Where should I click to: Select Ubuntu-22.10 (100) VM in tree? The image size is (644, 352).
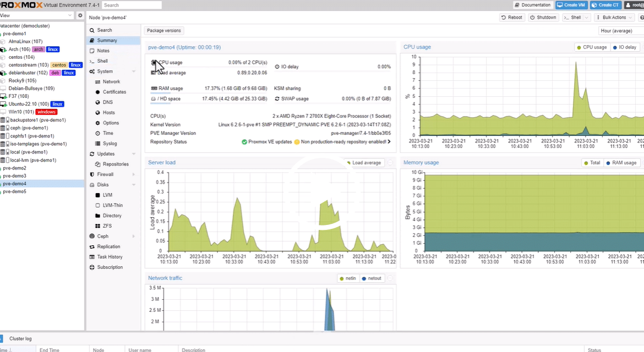[29, 104]
